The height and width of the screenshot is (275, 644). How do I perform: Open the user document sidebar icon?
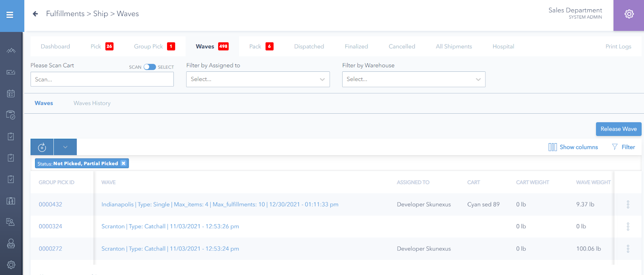[11, 222]
